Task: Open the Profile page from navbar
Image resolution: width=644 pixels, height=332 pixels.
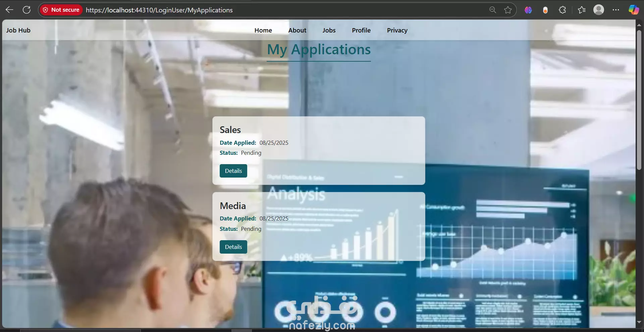Action: pos(361,30)
